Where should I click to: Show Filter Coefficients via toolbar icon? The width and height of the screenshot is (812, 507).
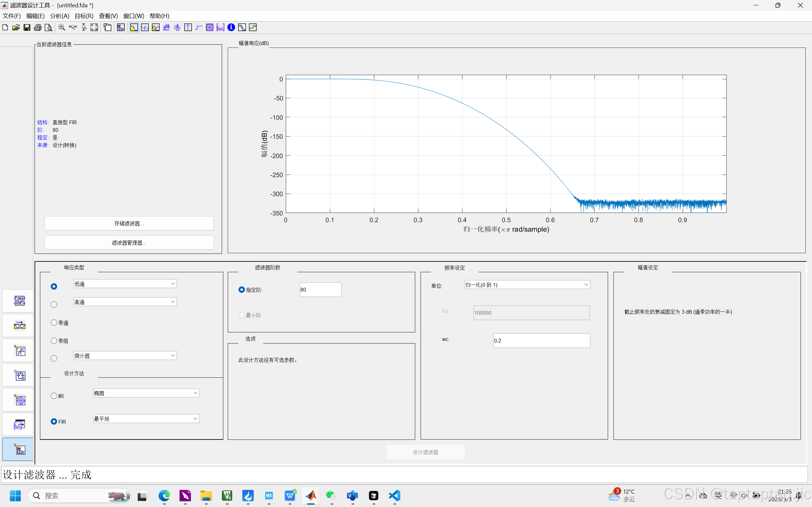(x=220, y=28)
